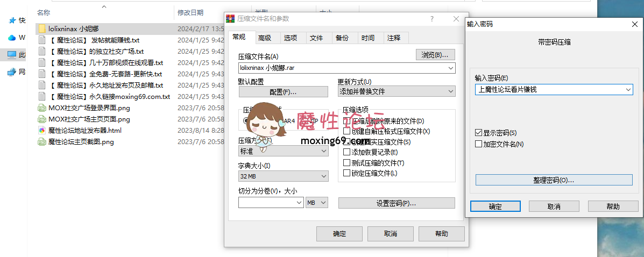Confirm password with 确定 in 输入密码 dialog
The height and width of the screenshot is (257, 644).
click(496, 206)
